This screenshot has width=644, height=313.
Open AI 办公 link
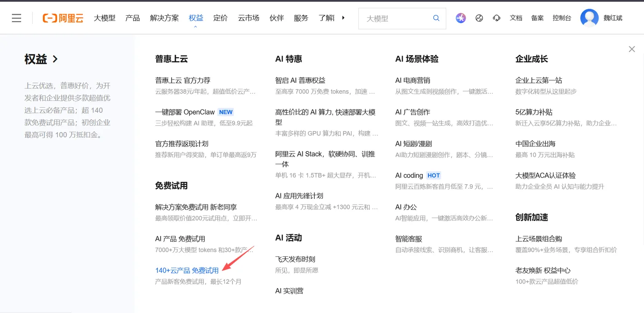click(x=406, y=207)
